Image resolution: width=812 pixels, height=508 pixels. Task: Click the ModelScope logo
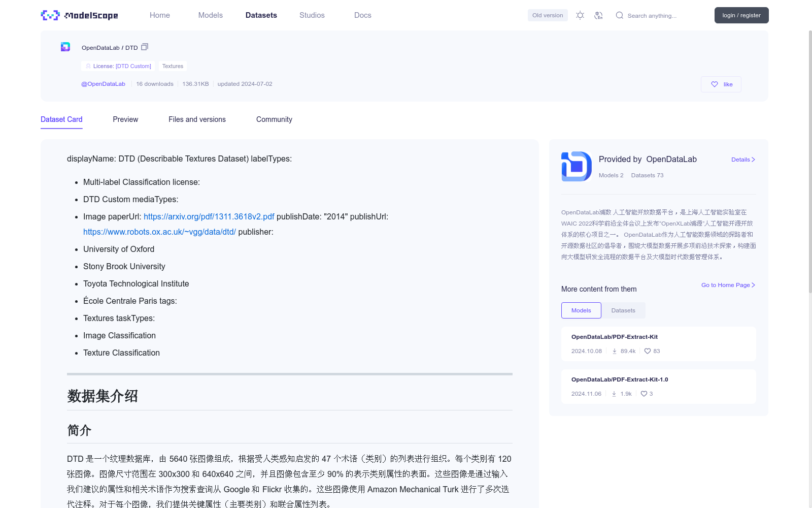pyautogui.click(x=80, y=15)
